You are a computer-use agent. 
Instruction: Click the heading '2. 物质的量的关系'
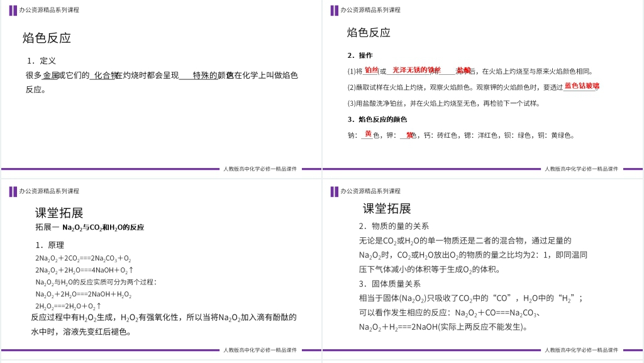pos(394,226)
